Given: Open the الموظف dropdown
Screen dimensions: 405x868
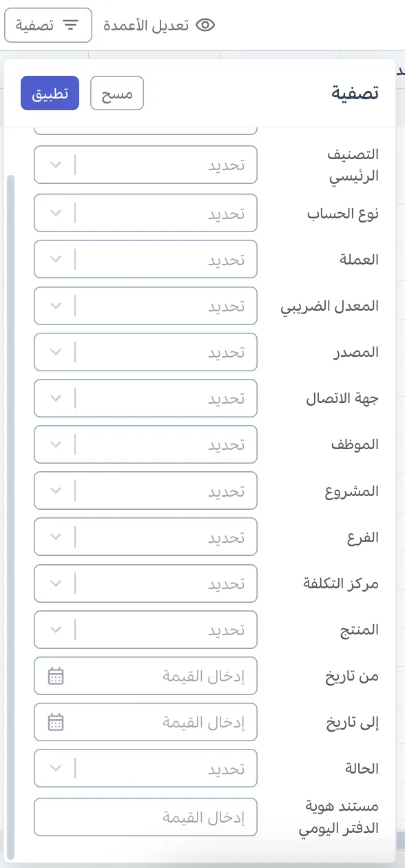Looking at the screenshot, I should tap(145, 444).
